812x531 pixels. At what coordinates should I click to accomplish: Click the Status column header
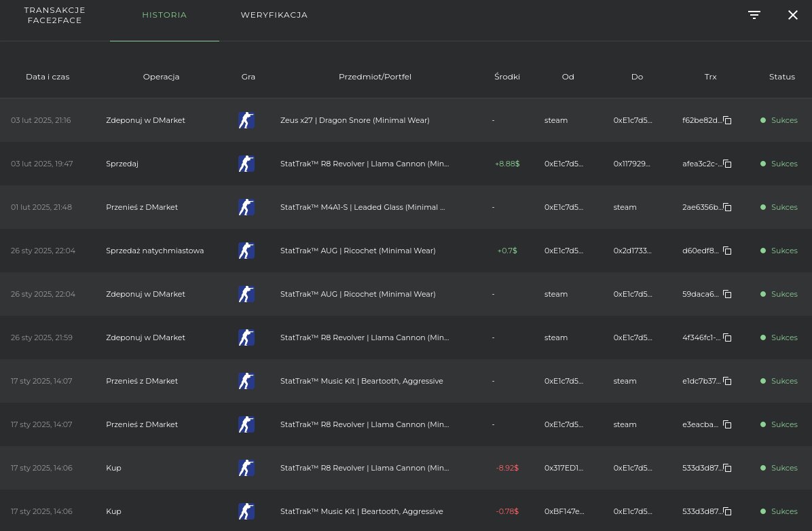pos(782,77)
